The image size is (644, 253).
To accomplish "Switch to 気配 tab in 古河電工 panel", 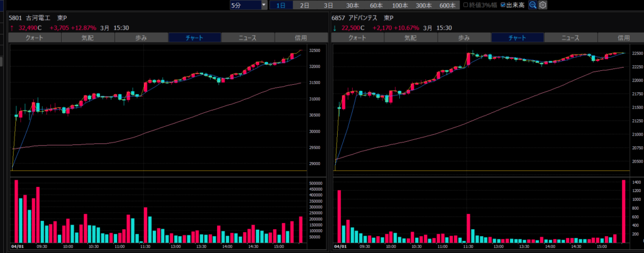I will [87, 38].
